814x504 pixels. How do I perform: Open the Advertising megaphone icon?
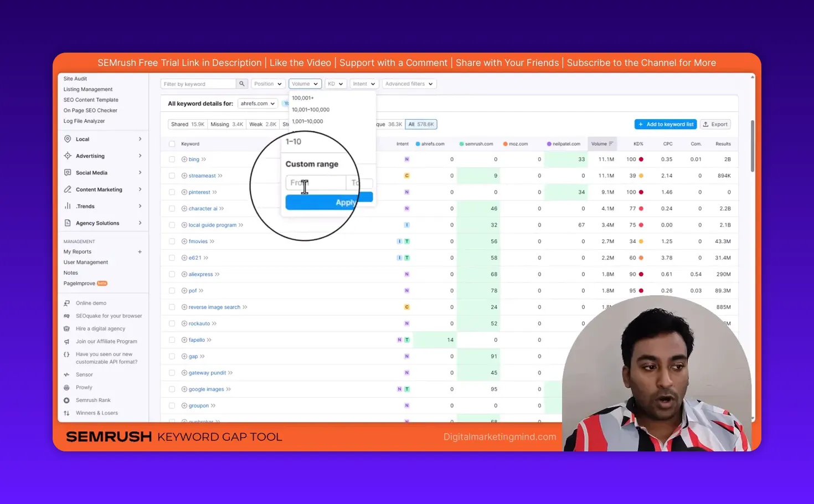click(x=68, y=156)
